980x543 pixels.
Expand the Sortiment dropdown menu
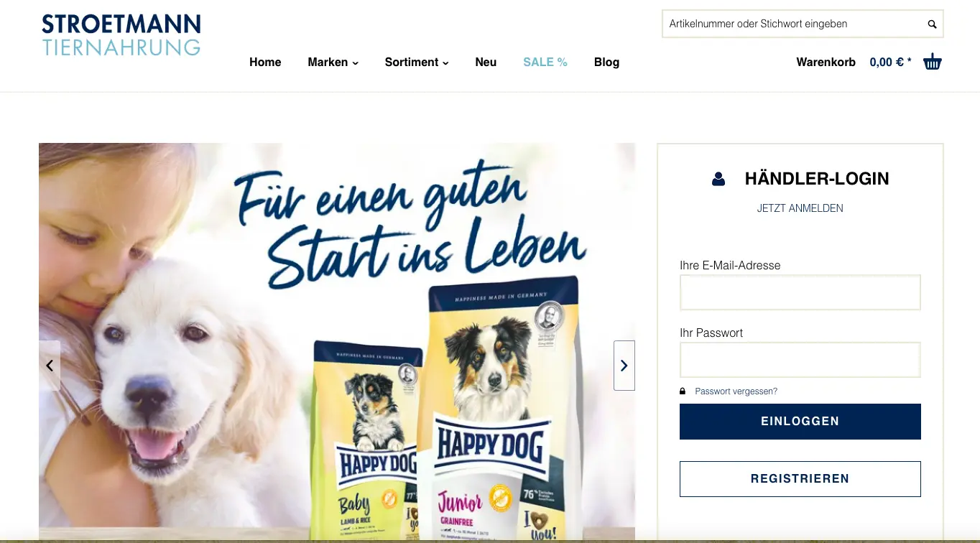tap(417, 62)
